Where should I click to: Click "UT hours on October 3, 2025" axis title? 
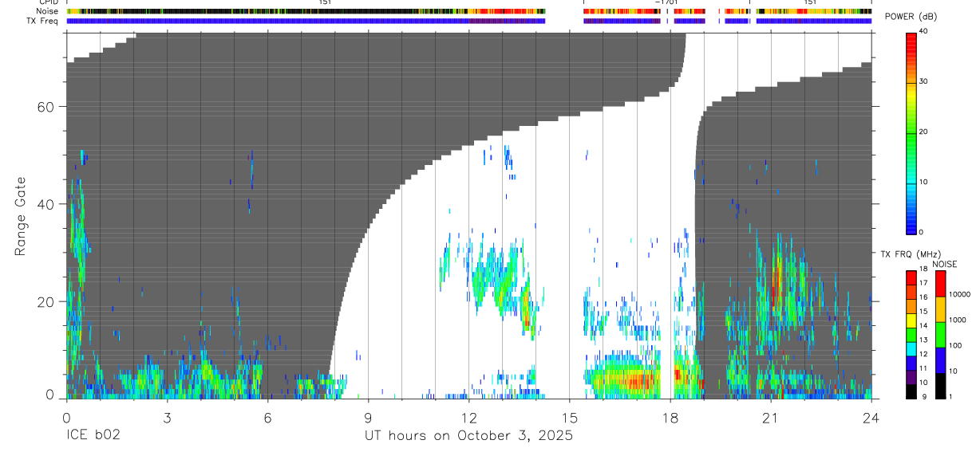468,436
